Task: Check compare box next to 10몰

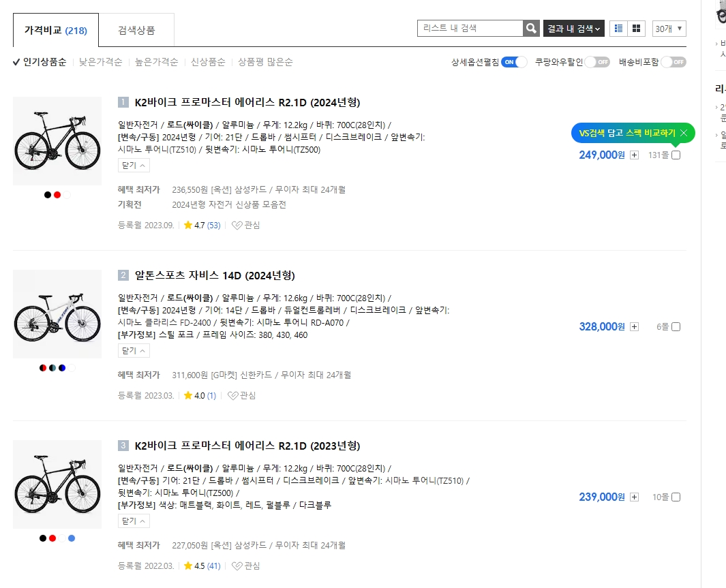Action: [676, 497]
